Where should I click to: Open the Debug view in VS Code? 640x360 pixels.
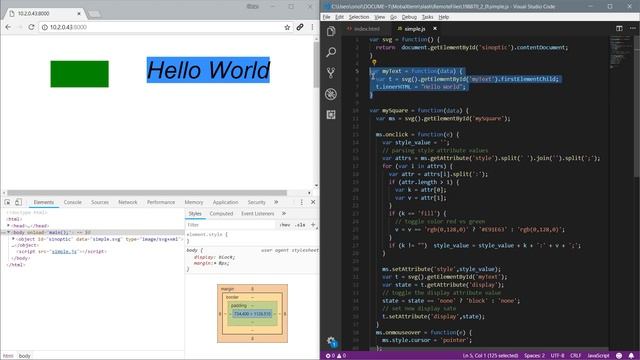point(331,94)
